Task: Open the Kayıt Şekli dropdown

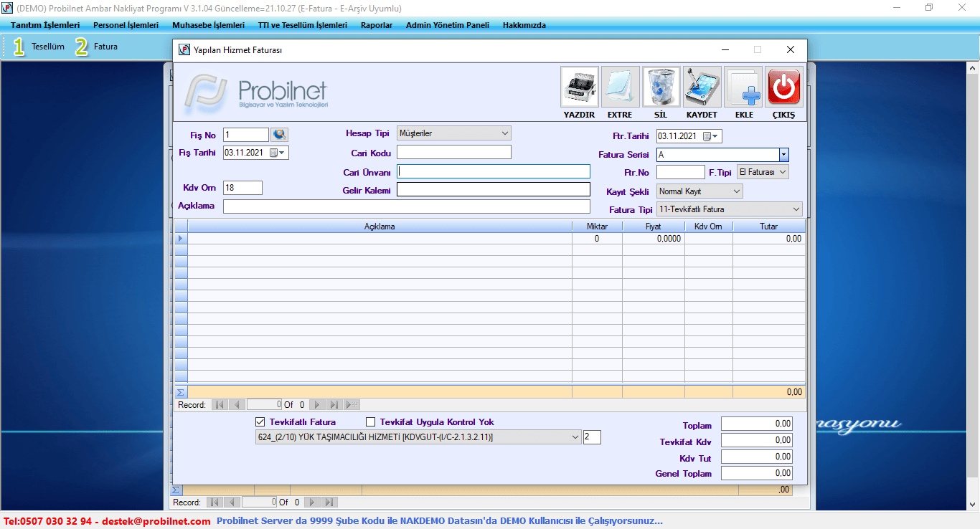Action: pos(736,191)
